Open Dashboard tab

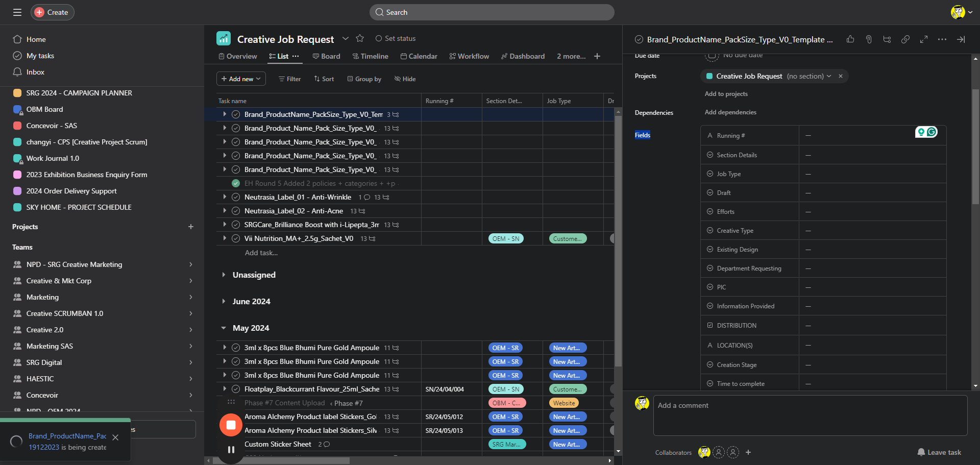523,56
